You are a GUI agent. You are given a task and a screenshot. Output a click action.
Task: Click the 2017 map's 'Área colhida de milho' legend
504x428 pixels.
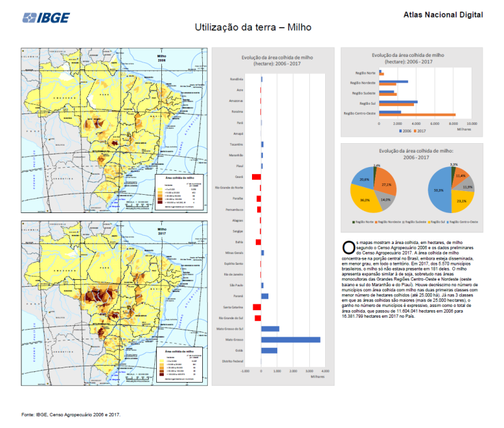click(181, 364)
